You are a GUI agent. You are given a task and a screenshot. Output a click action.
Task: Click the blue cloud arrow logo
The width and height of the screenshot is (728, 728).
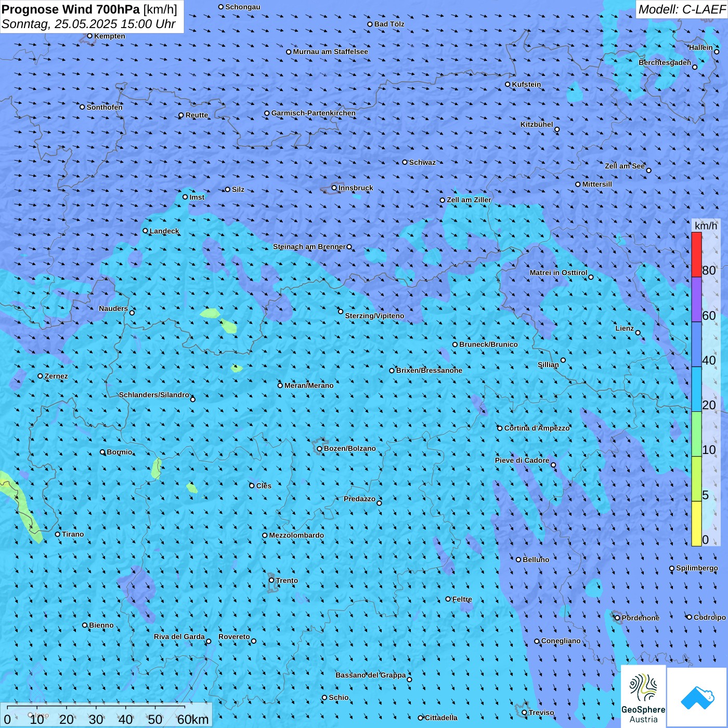coord(697,697)
